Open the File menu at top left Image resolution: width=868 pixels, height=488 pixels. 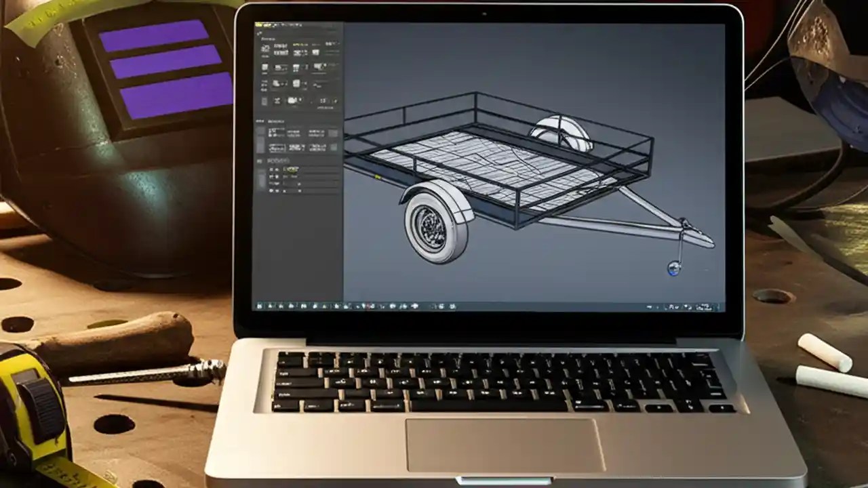coord(258,24)
